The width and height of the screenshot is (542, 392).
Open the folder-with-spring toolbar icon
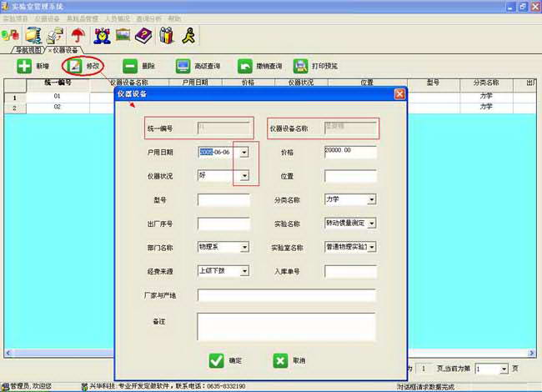tap(33, 35)
